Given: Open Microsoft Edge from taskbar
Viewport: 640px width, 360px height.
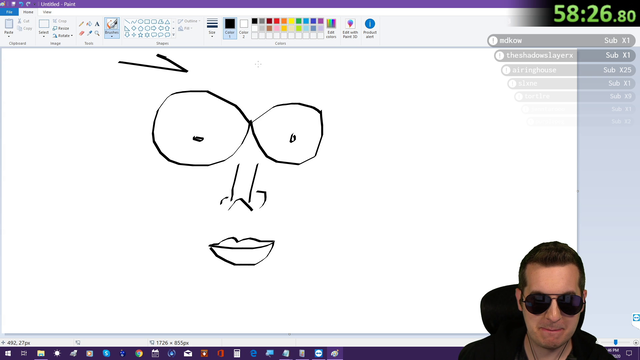Looking at the screenshot, I should click(x=253, y=353).
